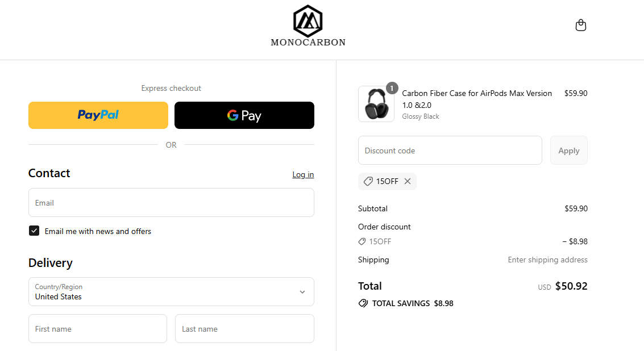The width and height of the screenshot is (644, 351).
Task: Pay with PayPal express checkout
Action: click(x=98, y=115)
